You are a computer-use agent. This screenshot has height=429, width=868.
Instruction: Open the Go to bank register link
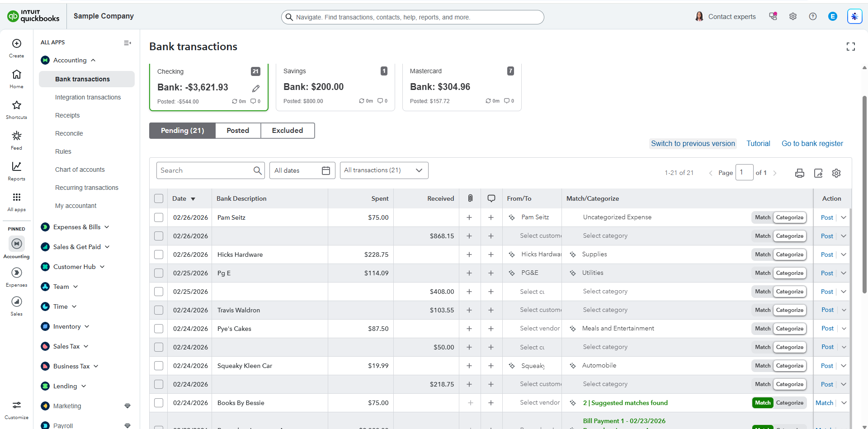(812, 143)
